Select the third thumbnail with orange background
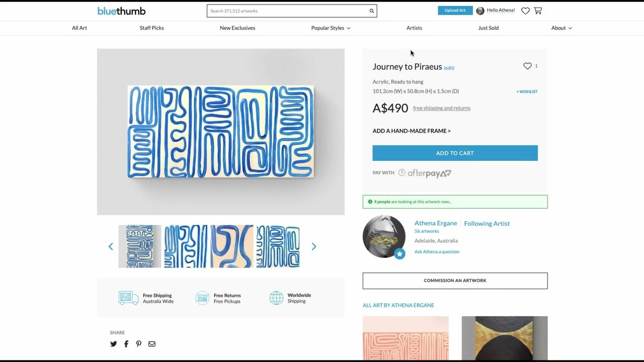Viewport: 644px width, 362px height. coord(232,246)
